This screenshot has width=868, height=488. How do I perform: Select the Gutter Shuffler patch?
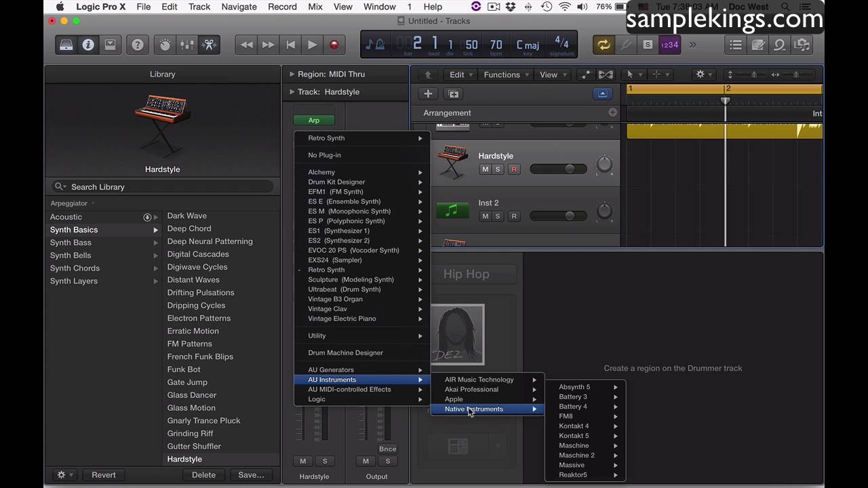pos(194,446)
